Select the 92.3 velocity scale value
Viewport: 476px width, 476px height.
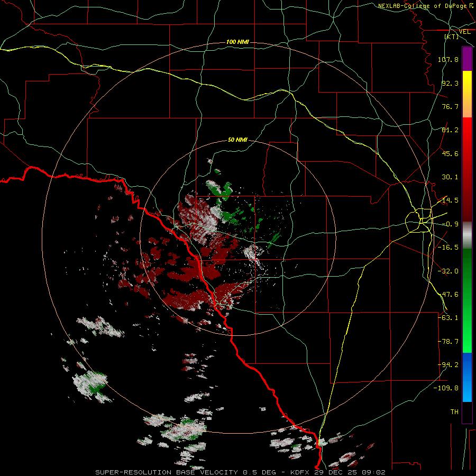coord(450,83)
